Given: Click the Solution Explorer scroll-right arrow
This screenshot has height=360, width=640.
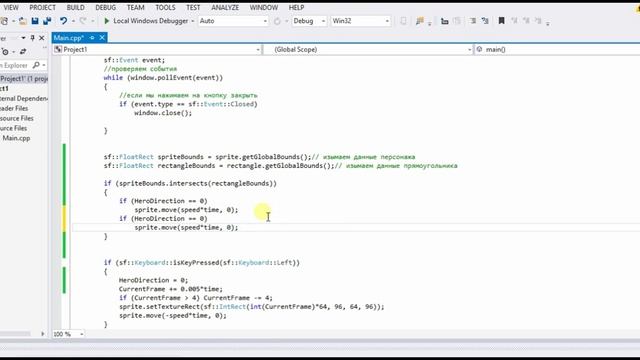Looking at the screenshot, I should [x=42, y=334].
